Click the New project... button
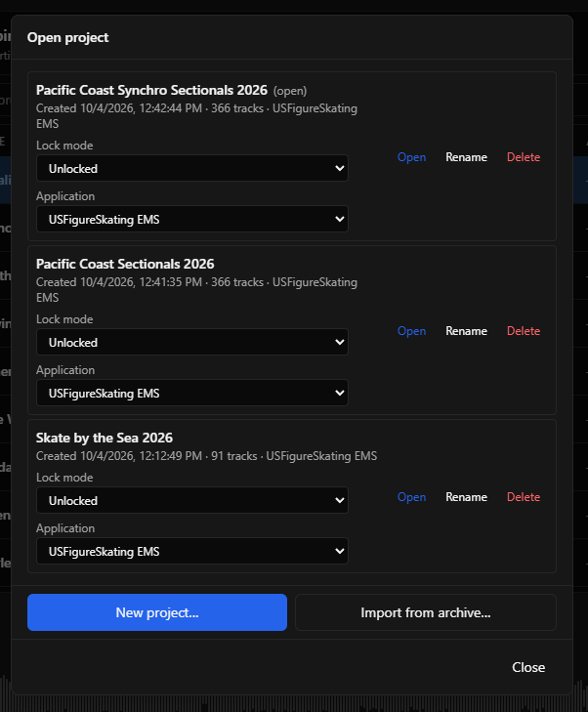This screenshot has width=588, height=712. pos(157,612)
